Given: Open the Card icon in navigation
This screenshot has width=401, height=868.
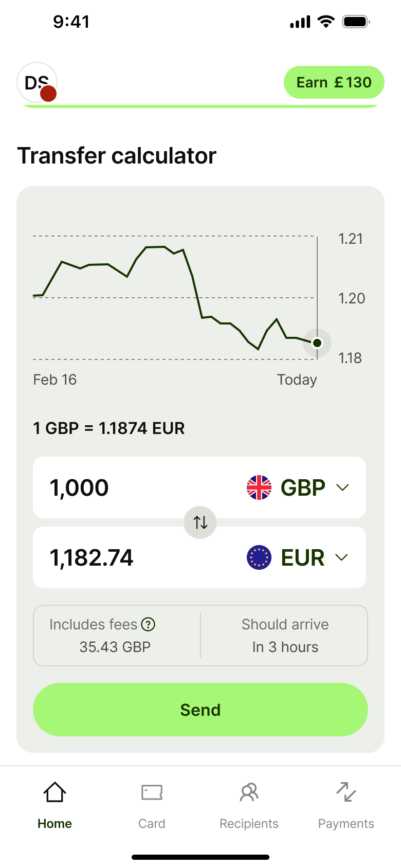Looking at the screenshot, I should pos(152,792).
